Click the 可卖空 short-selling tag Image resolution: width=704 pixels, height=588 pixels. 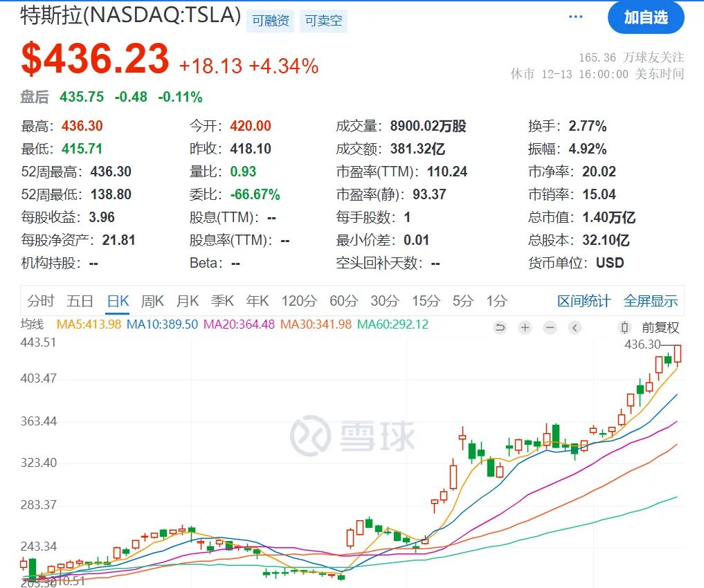click(x=324, y=21)
